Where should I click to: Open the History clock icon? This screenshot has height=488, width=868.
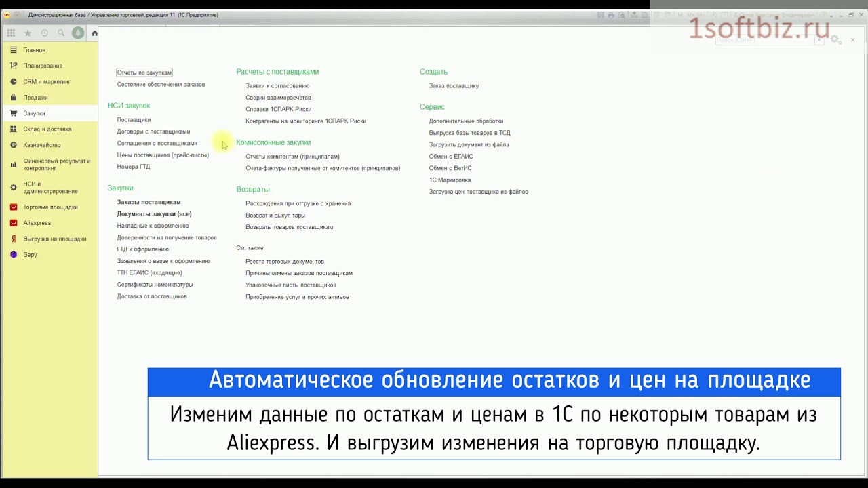tap(44, 33)
